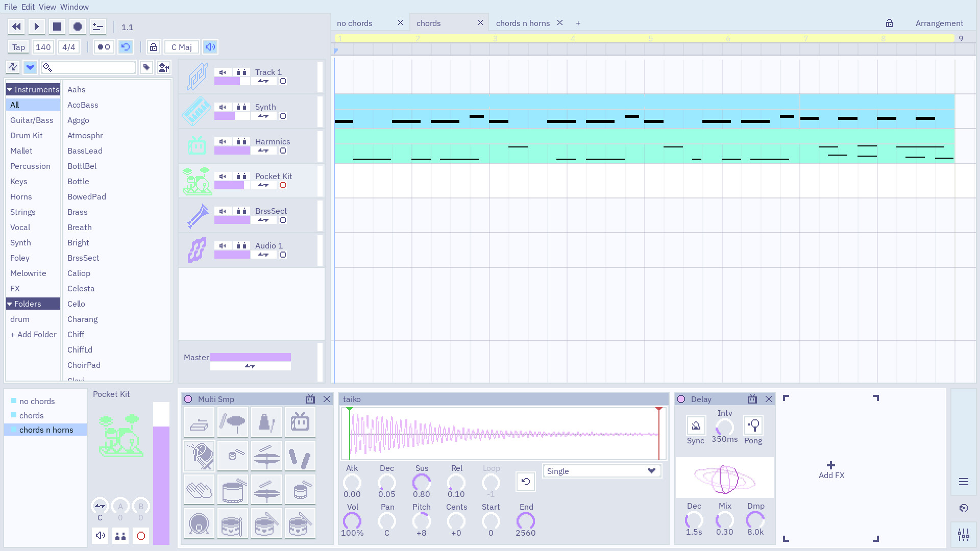Viewport: 980px width, 551px height.
Task: Close the Delay effect module
Action: pos(769,399)
